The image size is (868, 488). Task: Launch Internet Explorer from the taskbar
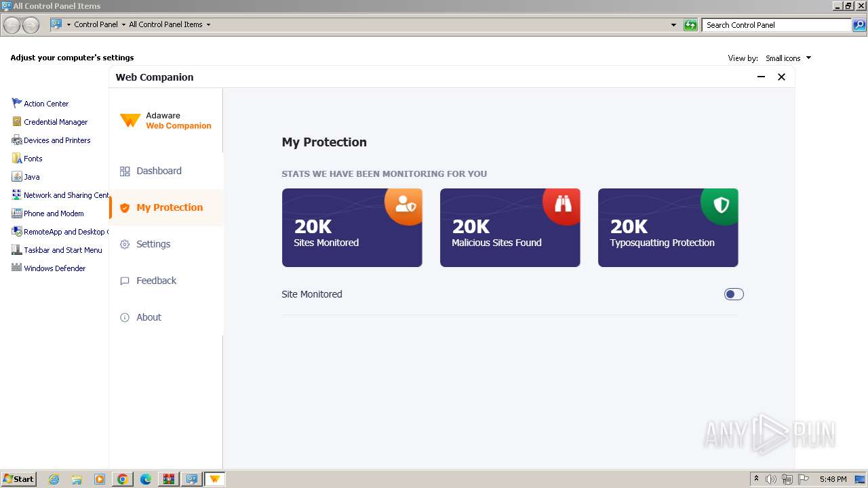(x=54, y=479)
